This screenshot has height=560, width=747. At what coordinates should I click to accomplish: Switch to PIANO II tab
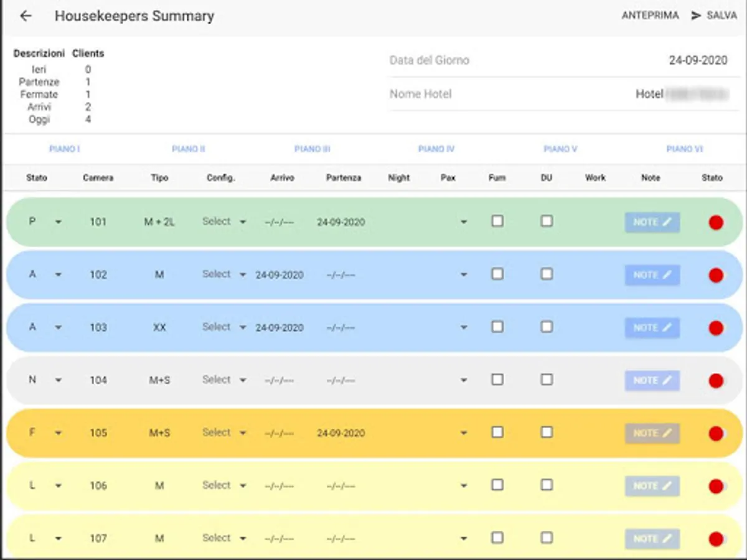click(188, 149)
